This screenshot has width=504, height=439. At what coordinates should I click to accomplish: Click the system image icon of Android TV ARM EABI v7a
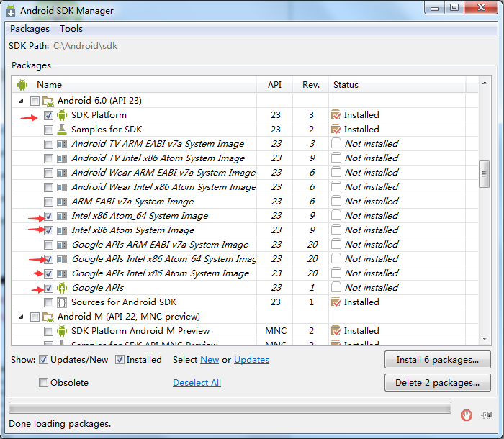coord(62,144)
